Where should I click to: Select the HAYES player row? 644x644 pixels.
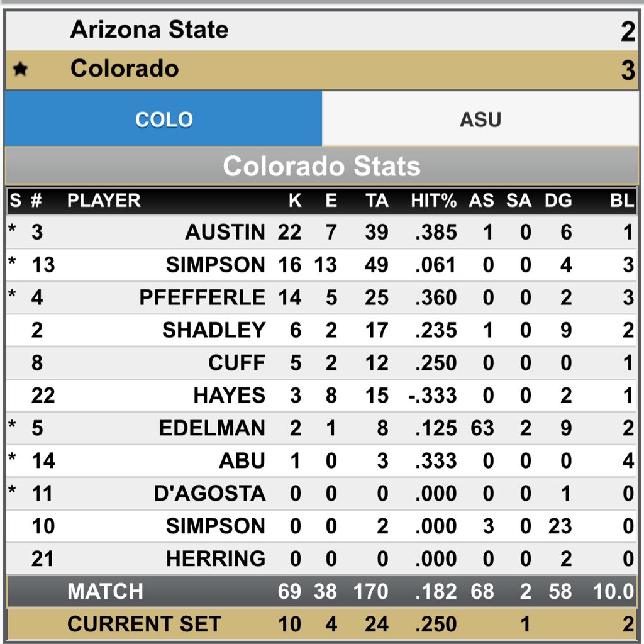tap(322, 396)
